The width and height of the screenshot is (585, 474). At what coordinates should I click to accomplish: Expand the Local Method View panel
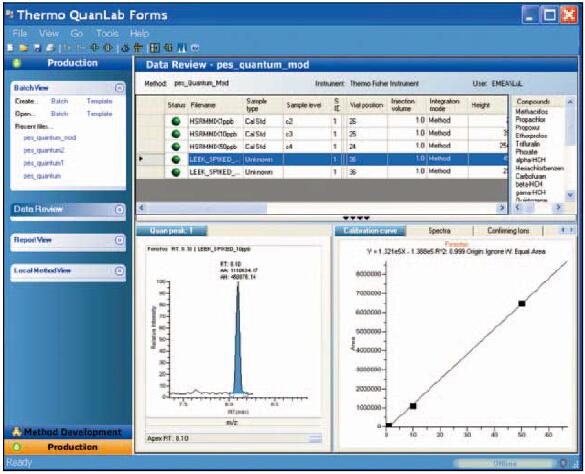(x=119, y=271)
